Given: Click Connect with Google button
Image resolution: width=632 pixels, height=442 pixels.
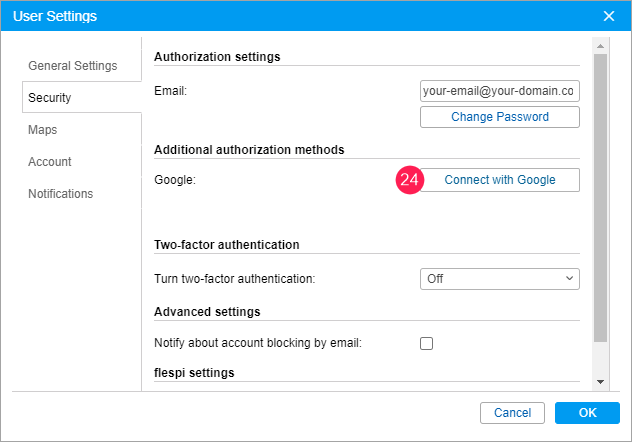Looking at the screenshot, I should [499, 180].
